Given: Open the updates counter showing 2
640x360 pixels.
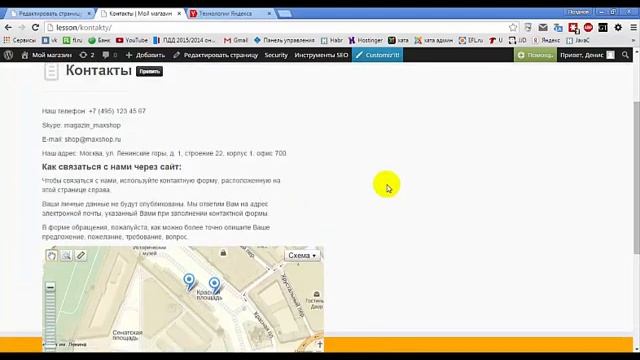Looking at the screenshot, I should (x=87, y=55).
